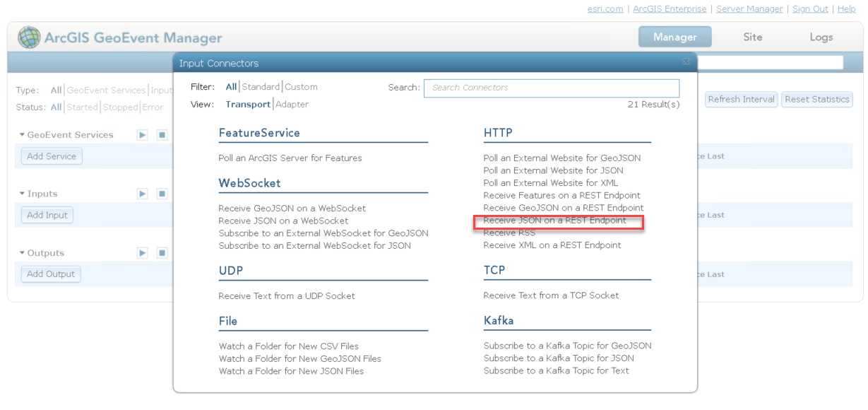Select Receive JSON on a REST Endpoint
Screen dimensions: 868x410
pyautogui.click(x=555, y=220)
